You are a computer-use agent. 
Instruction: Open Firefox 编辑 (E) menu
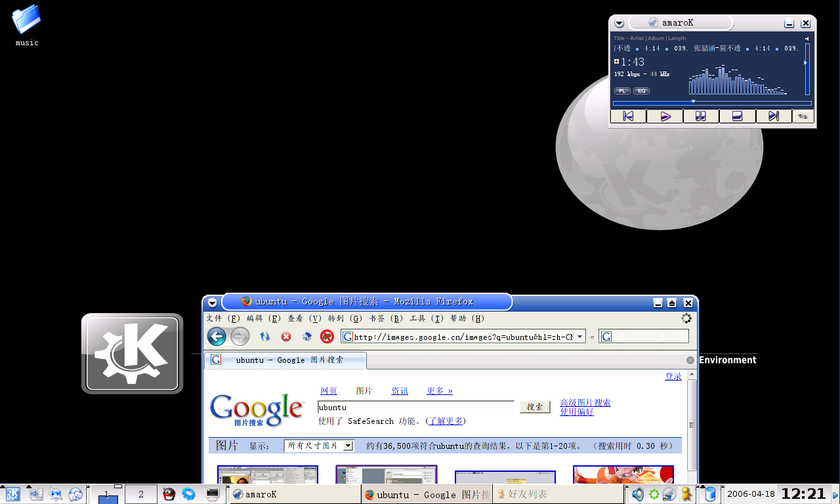click(264, 318)
